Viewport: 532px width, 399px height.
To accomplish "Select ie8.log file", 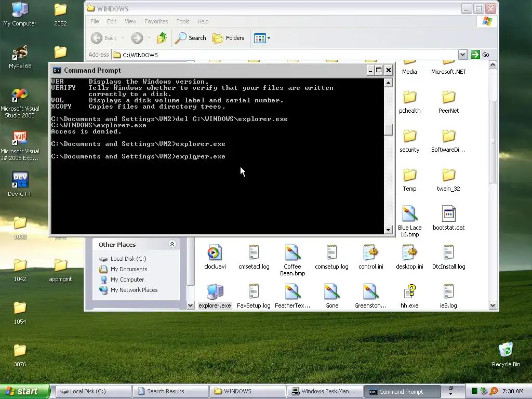I will 448,296.
